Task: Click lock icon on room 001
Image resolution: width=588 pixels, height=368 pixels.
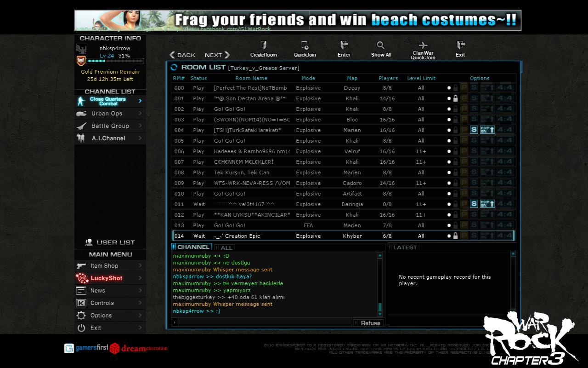Action: (455, 98)
